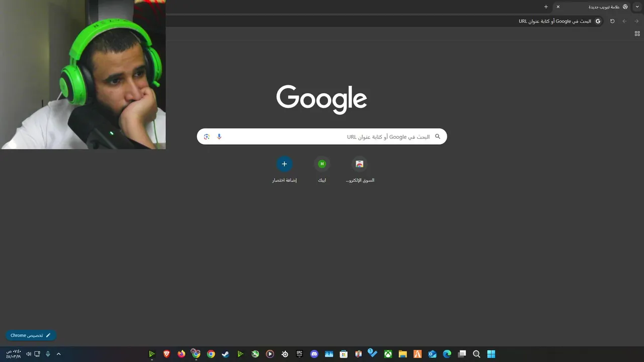Open Outlook from taskbar
Image resolution: width=644 pixels, height=362 pixels.
[x=432, y=354]
